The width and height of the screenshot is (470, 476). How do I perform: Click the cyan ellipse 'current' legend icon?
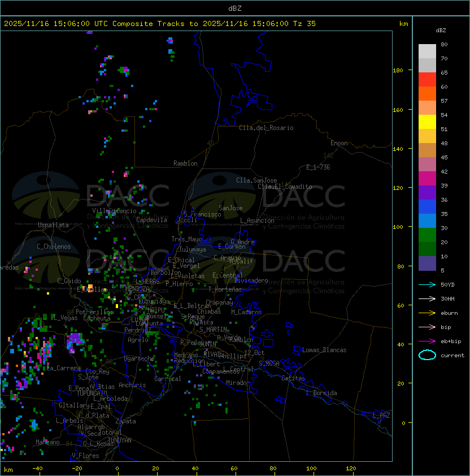[427, 355]
